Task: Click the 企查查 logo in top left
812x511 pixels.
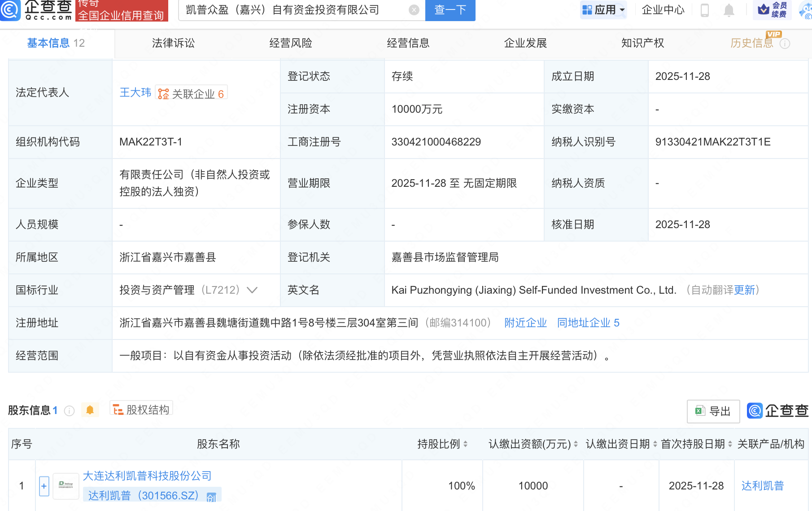Action: click(x=36, y=10)
